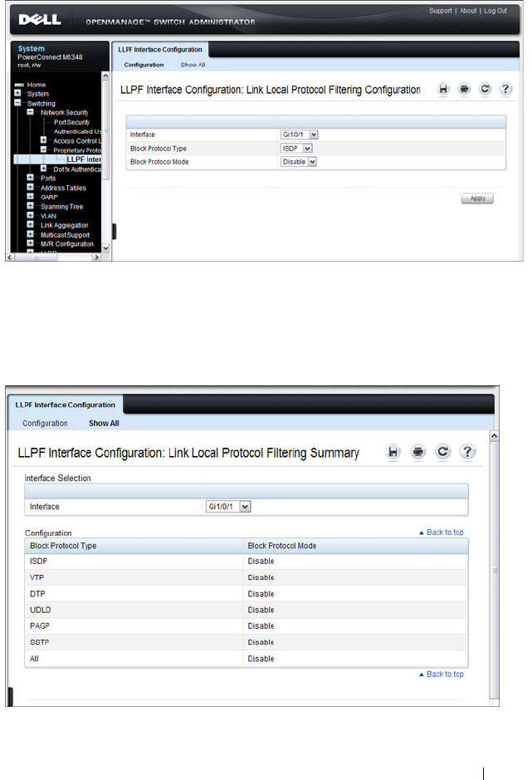Expand the Link Aggregation tree node
The image size is (532, 780).
coord(31,225)
